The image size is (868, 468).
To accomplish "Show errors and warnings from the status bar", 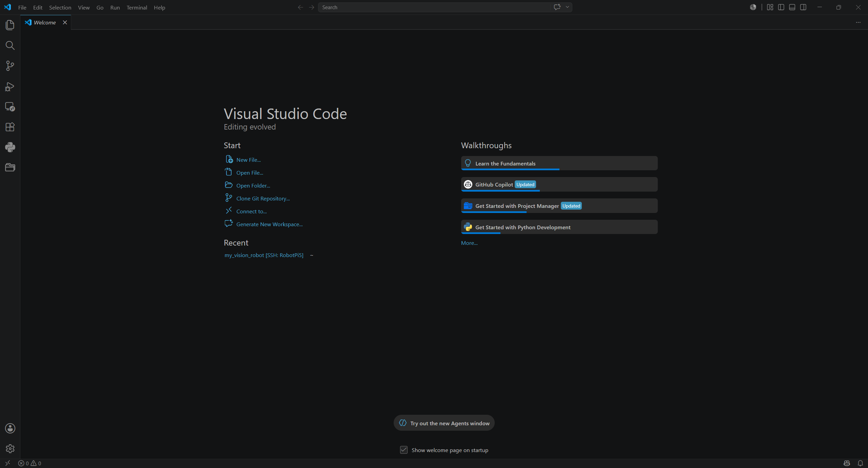I will (x=29, y=463).
